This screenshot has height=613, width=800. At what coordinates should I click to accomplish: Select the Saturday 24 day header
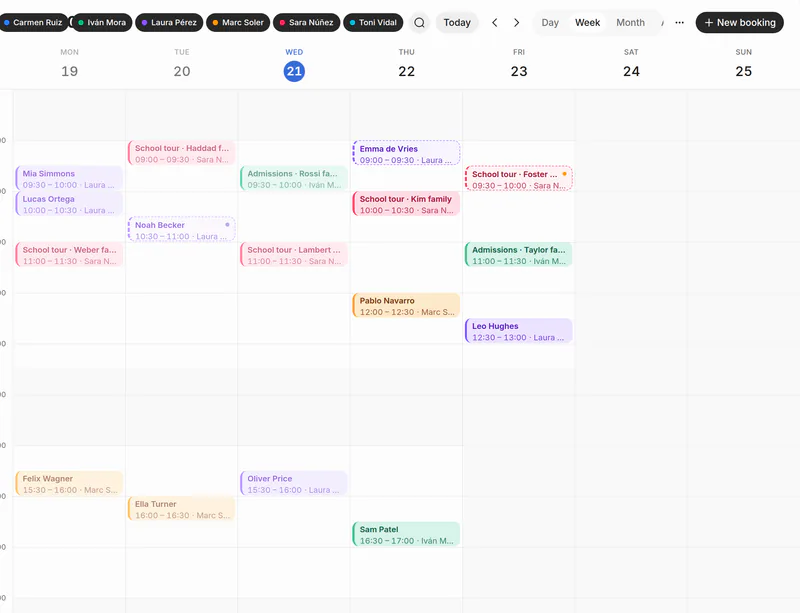coord(631,65)
